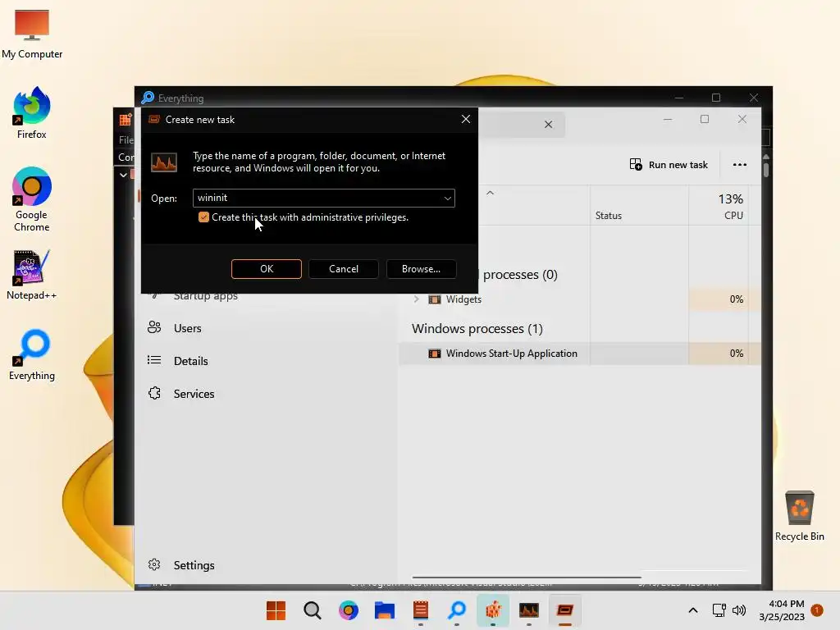The width and height of the screenshot is (840, 630).
Task: Click the volume tray icon
Action: point(739,610)
